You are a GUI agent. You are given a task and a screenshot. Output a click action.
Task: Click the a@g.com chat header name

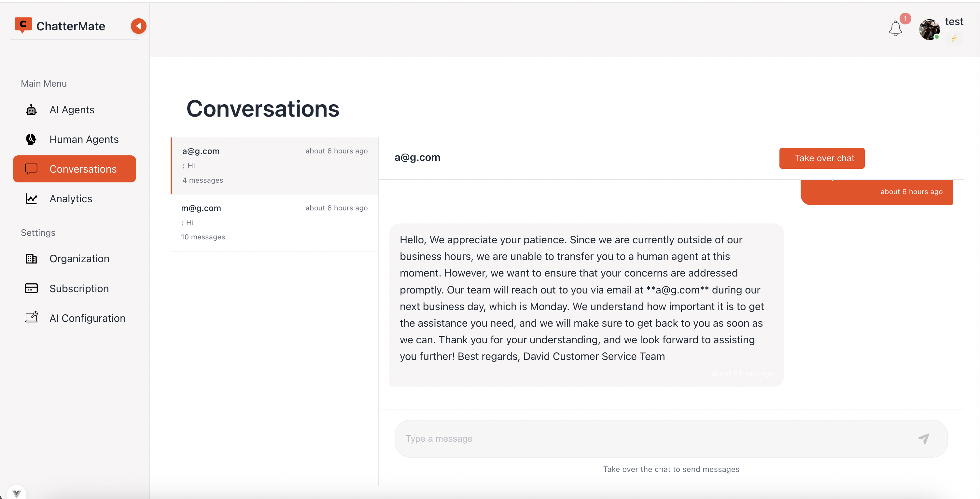click(x=417, y=158)
